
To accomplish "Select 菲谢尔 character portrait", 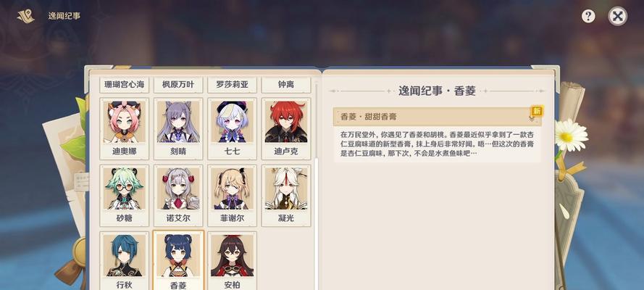I will [232, 196].
